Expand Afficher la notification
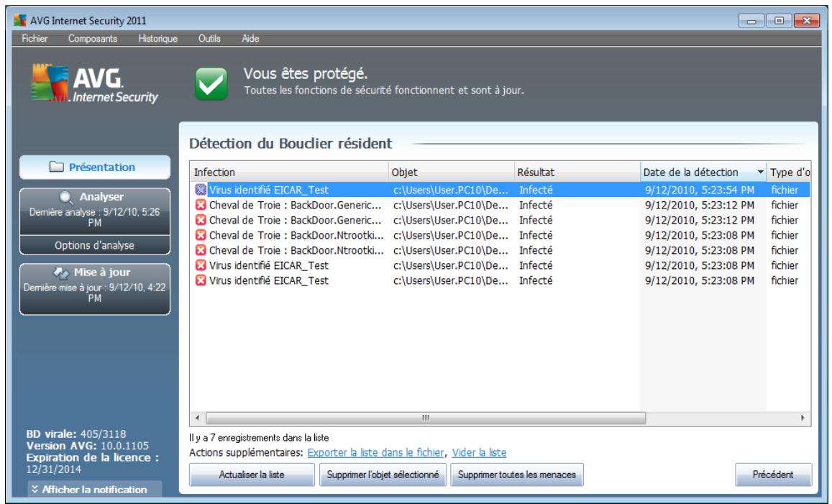This screenshot has height=504, width=832. coord(94,489)
